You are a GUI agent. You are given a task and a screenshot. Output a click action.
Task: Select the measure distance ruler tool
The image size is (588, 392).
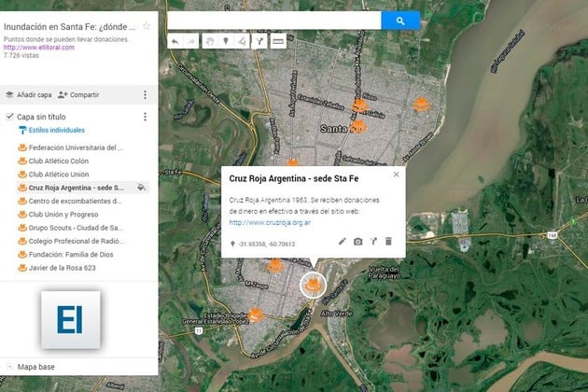point(277,41)
